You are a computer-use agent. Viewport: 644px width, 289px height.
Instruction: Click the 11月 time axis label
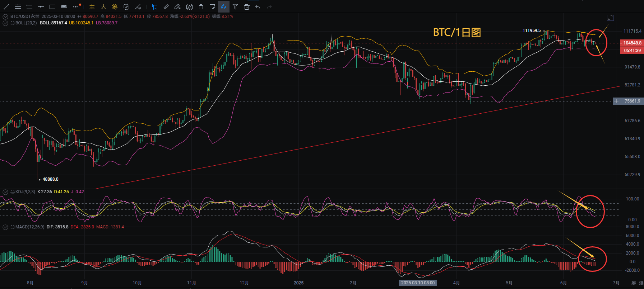(191, 283)
